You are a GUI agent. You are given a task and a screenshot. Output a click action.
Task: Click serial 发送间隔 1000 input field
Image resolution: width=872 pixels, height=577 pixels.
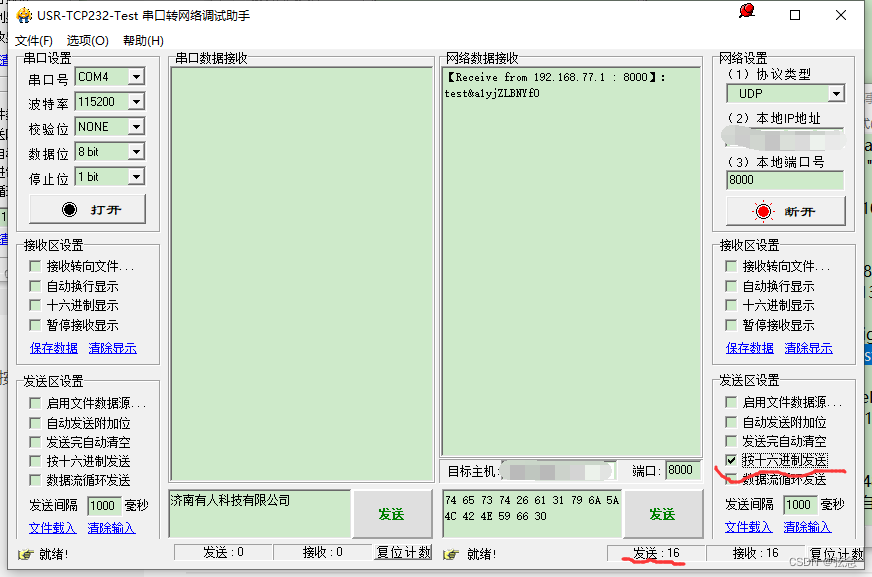pos(104,505)
